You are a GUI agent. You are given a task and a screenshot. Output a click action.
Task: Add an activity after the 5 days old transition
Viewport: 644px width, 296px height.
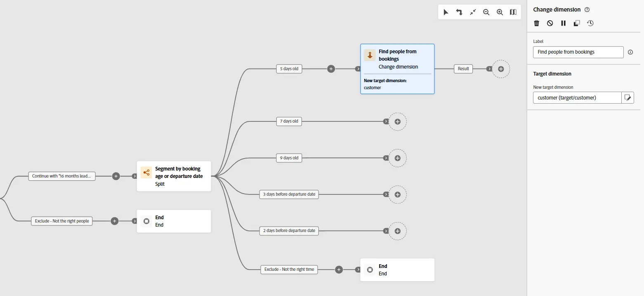click(331, 69)
